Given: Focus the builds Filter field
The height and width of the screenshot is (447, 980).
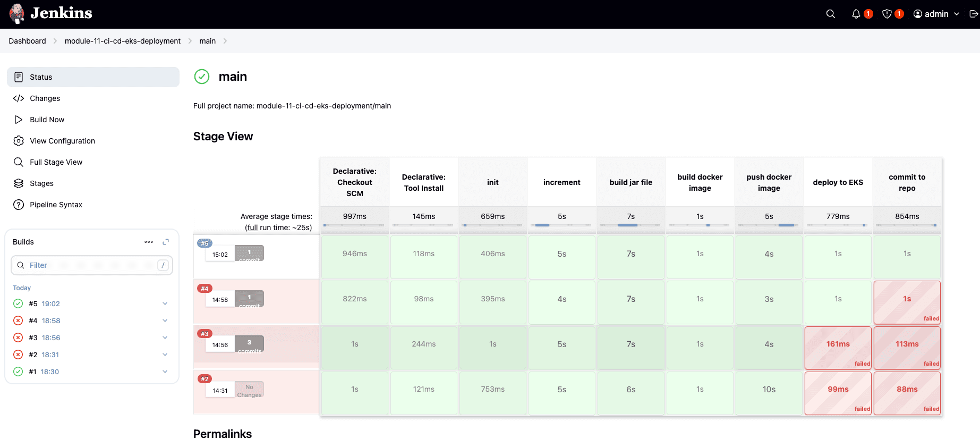Looking at the screenshot, I should tap(92, 265).
